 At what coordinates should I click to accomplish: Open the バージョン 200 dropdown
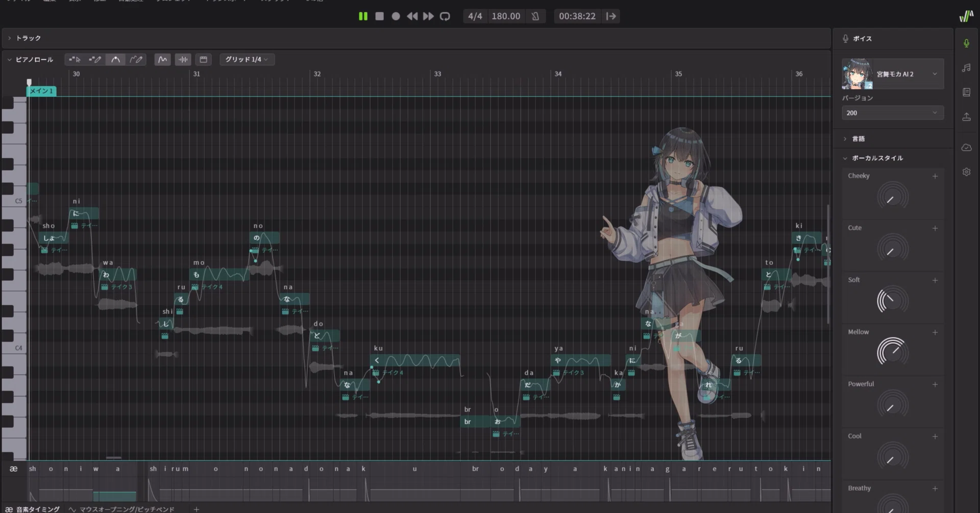pos(892,113)
